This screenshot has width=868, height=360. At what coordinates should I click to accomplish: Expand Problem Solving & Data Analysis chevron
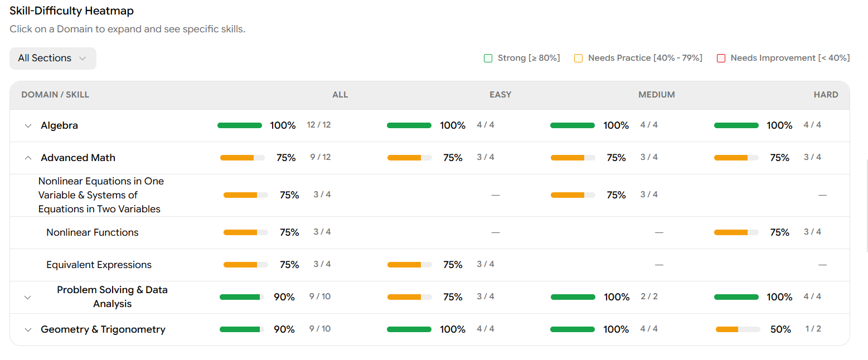(28, 298)
